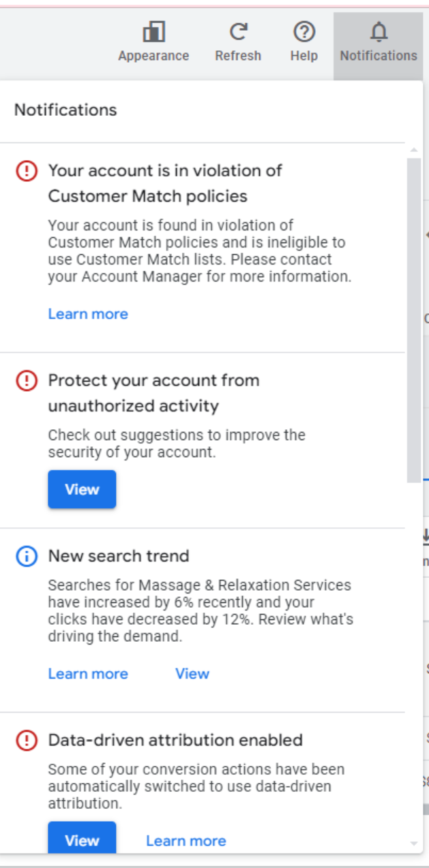Screen dimensions: 429x868
Task: Select the New search trend notification heading
Action: [119, 556]
